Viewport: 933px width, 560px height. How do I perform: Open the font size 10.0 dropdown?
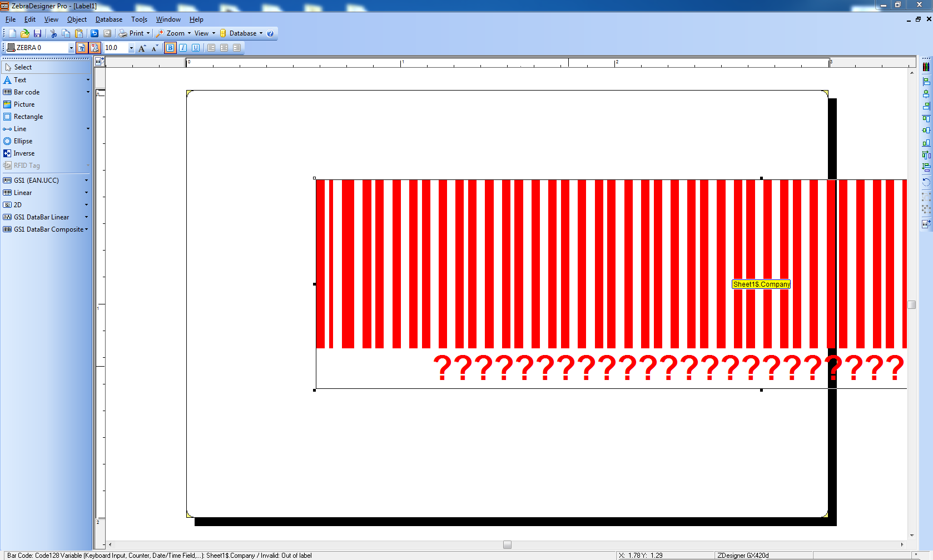pyautogui.click(x=131, y=48)
